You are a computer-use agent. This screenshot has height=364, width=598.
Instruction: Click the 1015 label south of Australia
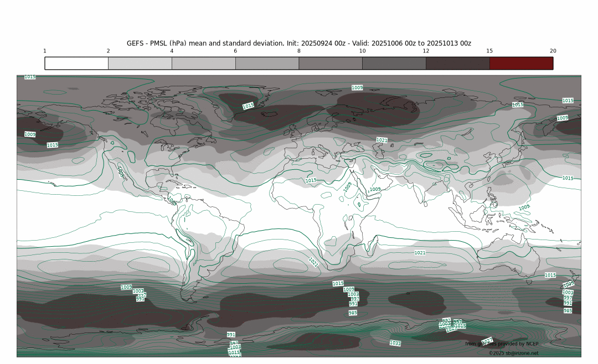[550, 275]
